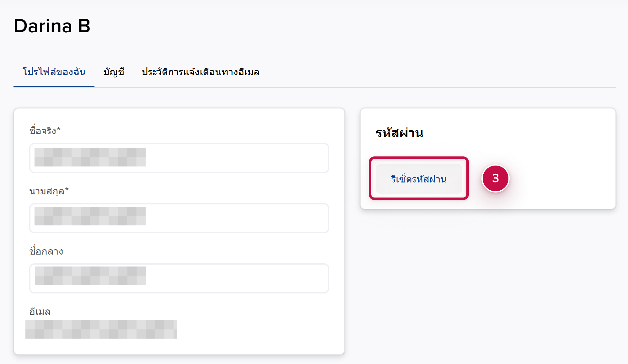Click the blue underline beneath โปรไฟล์ของฉัน
628x364 pixels.
pyautogui.click(x=54, y=86)
